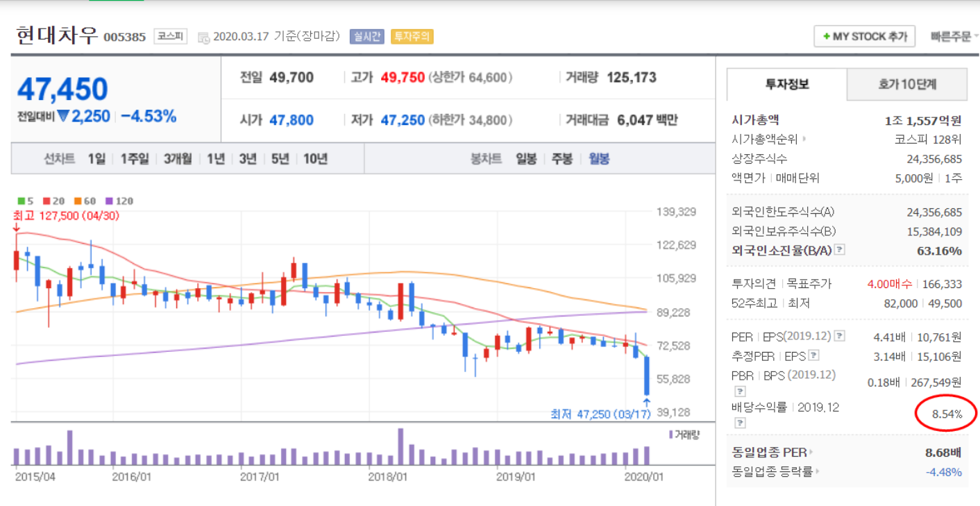Image resolution: width=980 pixels, height=506 pixels.
Task: Click the 0.18배 PBR value
Action: [884, 382]
